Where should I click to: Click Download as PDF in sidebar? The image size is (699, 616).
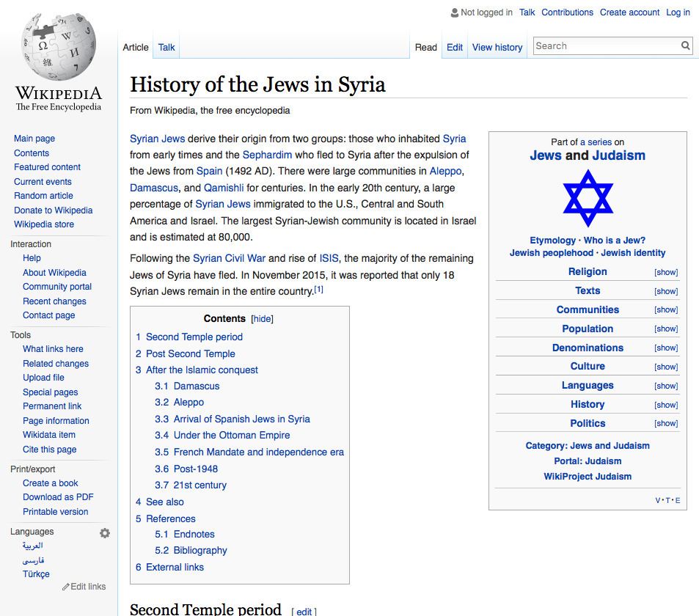pyautogui.click(x=58, y=497)
